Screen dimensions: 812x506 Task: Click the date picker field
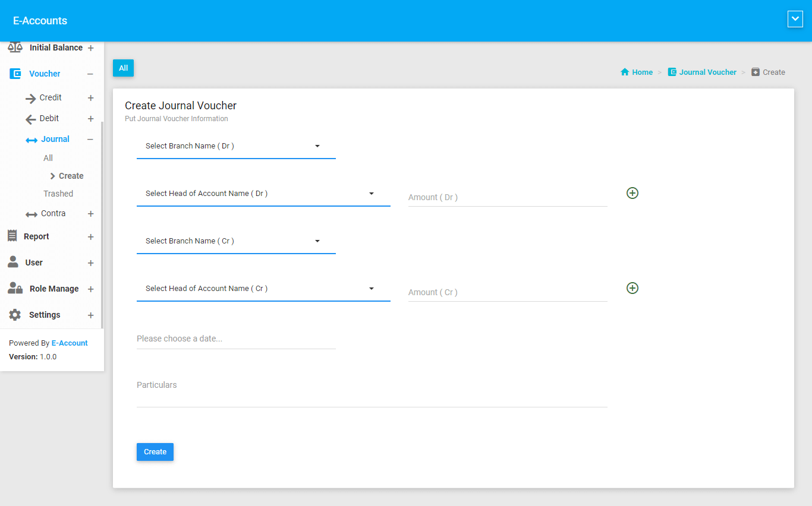(x=236, y=339)
